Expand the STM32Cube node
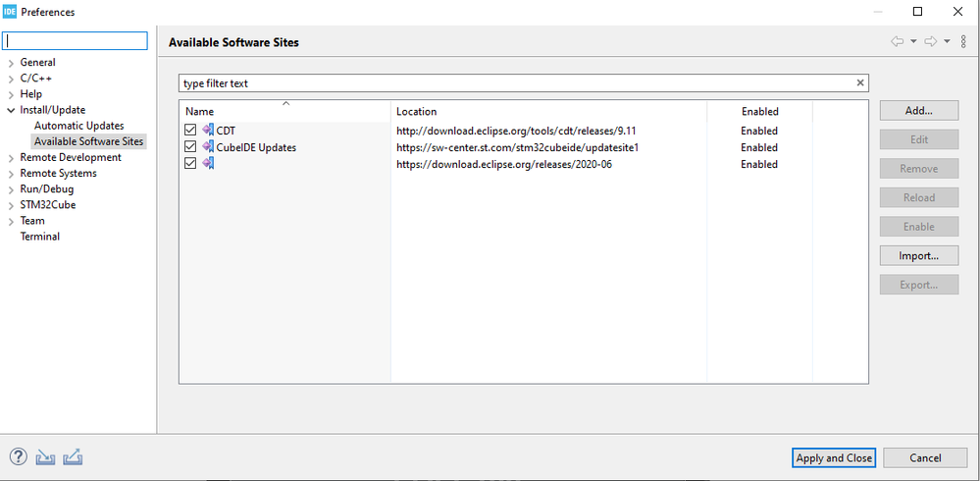The image size is (980, 481). pyautogui.click(x=11, y=205)
